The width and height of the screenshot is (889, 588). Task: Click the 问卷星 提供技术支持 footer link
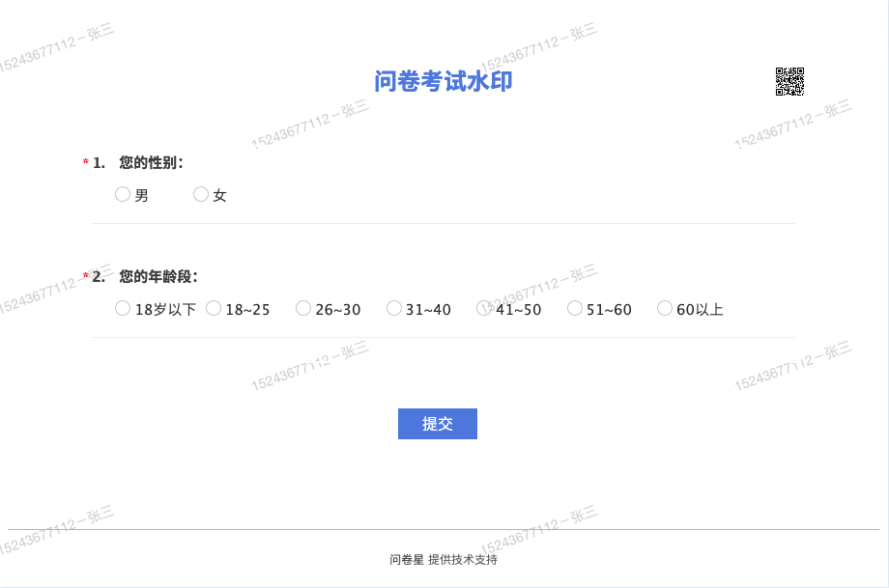point(444,560)
